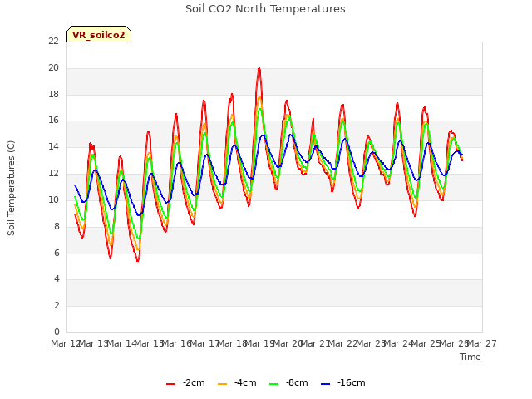
Task: Toggle the -16cm series in the legend
Action: (x=343, y=382)
